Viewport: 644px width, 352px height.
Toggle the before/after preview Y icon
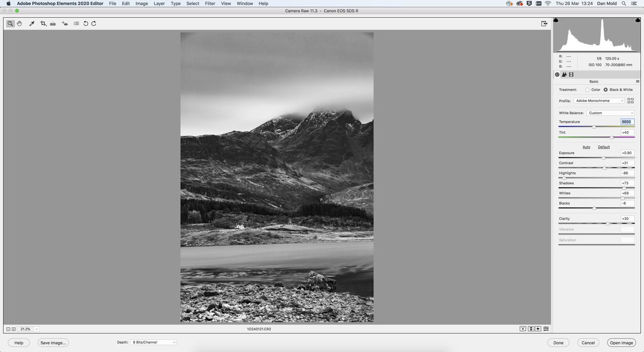click(522, 328)
